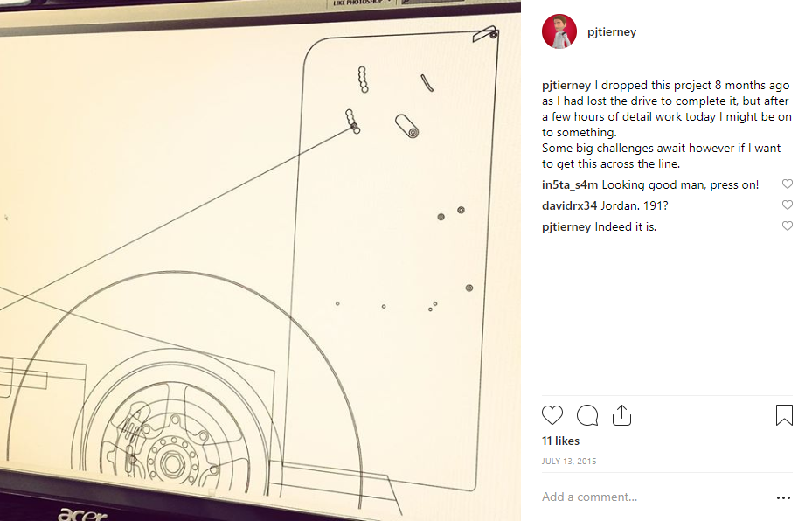The image size is (812, 521).
Task: View the 11 likes list
Action: (560, 441)
